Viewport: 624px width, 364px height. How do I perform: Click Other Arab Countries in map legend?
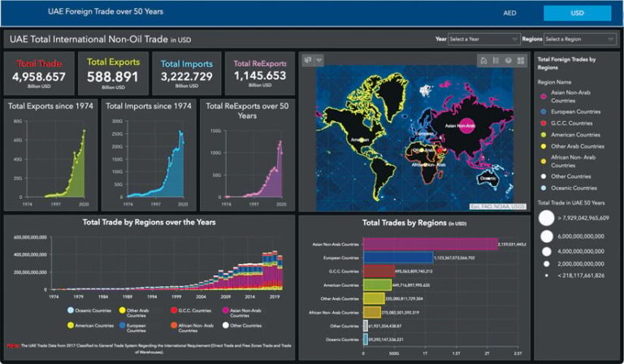[x=572, y=146]
